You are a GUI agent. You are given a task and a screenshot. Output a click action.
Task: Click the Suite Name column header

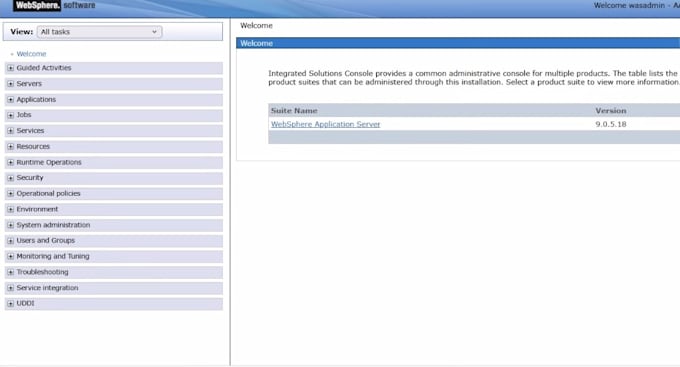coord(294,111)
